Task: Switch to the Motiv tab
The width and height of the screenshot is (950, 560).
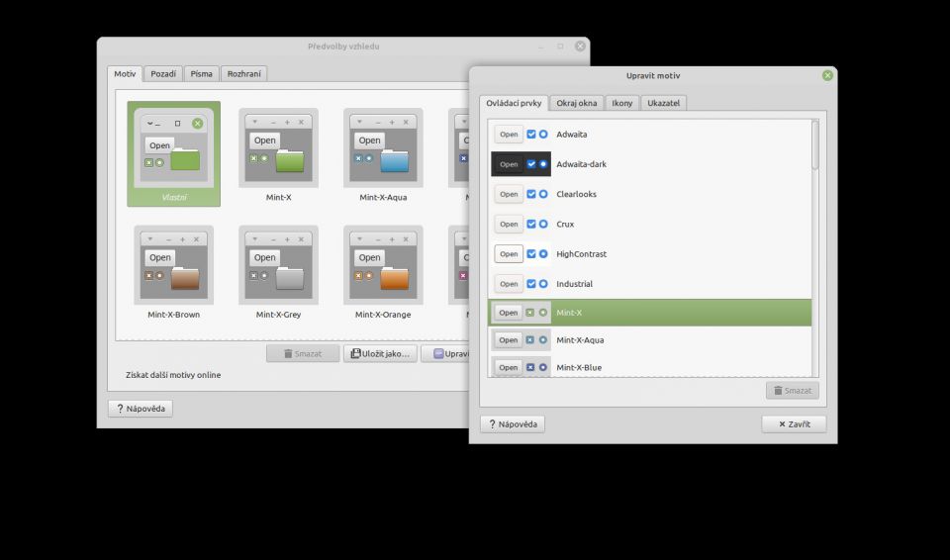Action: [x=125, y=74]
